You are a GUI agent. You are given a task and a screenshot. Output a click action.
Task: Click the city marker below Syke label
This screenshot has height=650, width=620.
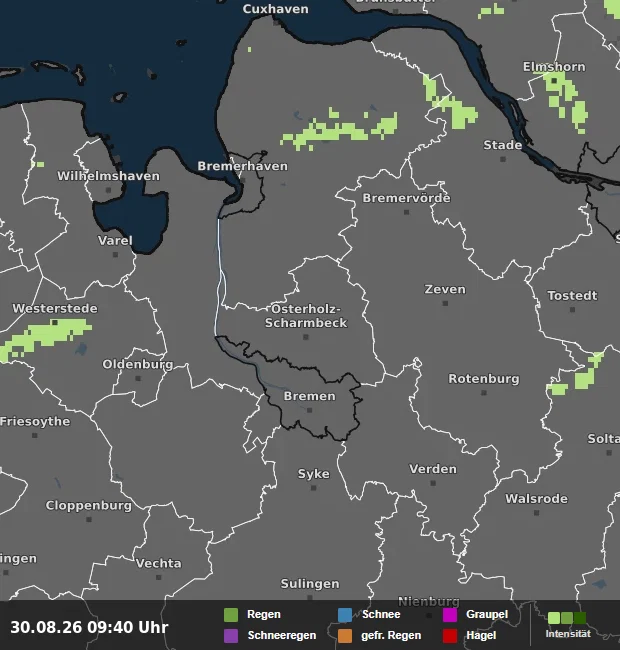[314, 488]
